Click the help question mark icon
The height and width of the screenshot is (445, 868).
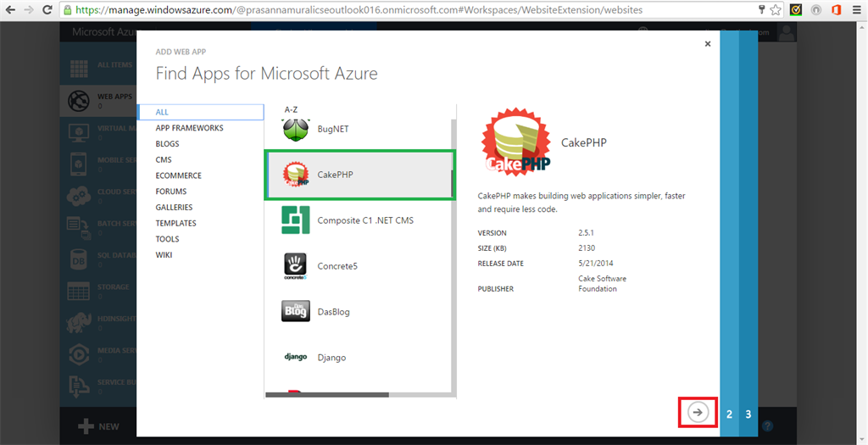(767, 426)
